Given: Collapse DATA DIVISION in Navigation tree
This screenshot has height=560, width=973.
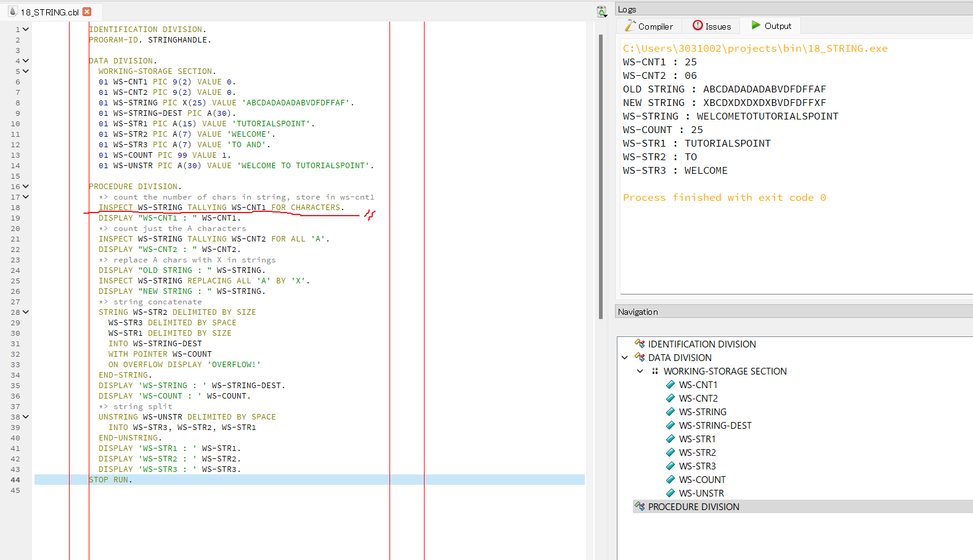Looking at the screenshot, I should click(625, 358).
